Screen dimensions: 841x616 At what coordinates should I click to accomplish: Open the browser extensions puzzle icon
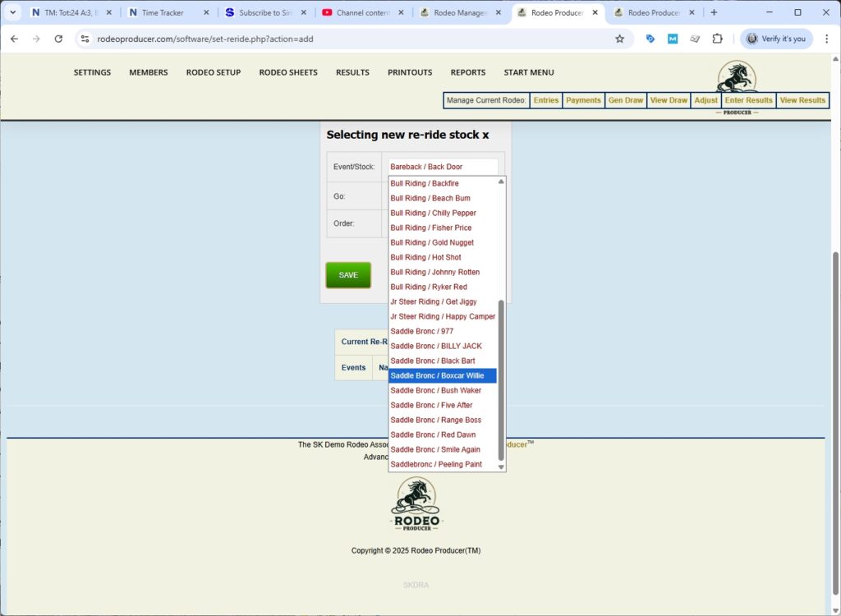click(717, 39)
